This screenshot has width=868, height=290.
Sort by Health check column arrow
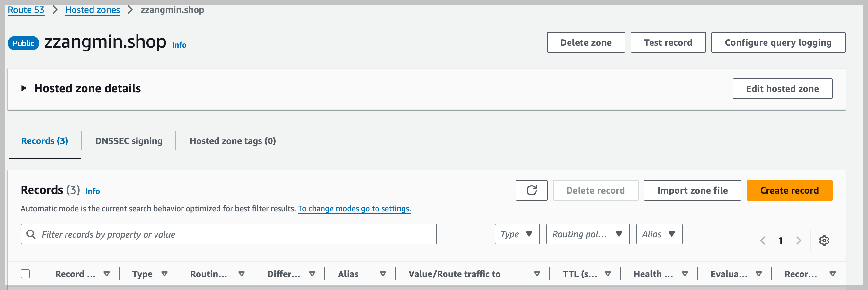tap(685, 274)
